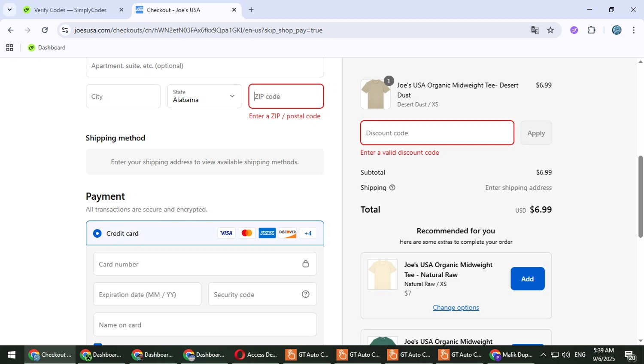Show hidden system tray icons
This screenshot has width=644, height=364.
click(x=543, y=355)
